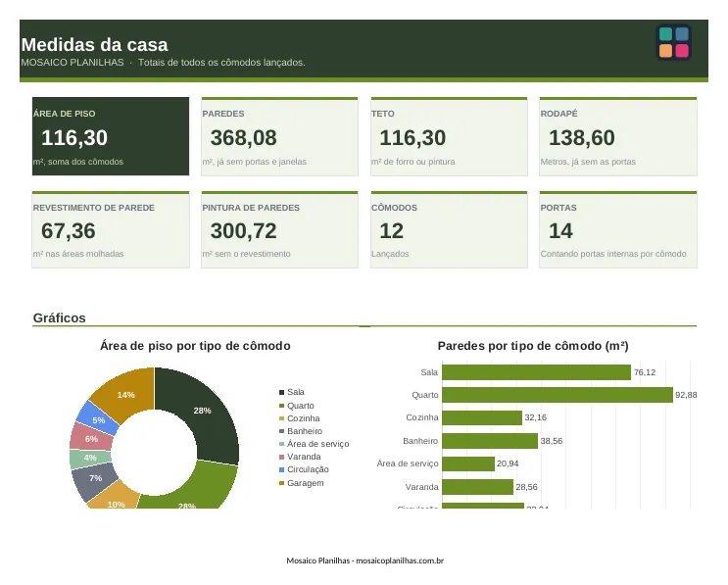
Task: Click Paredes por tipo de cômodo chart title
Action: (533, 346)
